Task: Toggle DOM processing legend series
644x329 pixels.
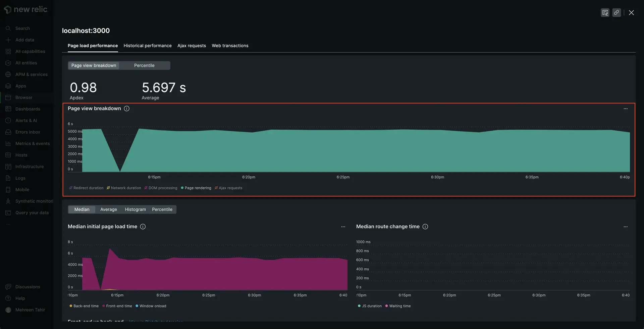Action: pyautogui.click(x=161, y=188)
